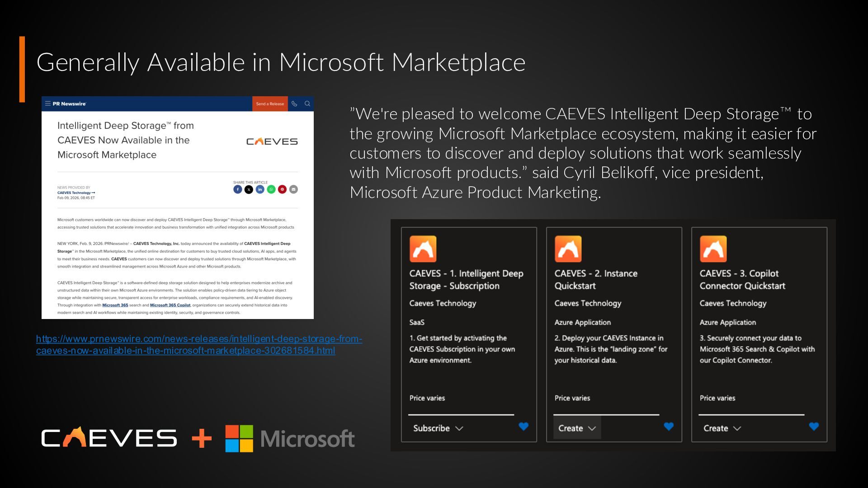The width and height of the screenshot is (868, 488).
Task: Click the search magnifier in PR Newswire header
Action: point(307,103)
